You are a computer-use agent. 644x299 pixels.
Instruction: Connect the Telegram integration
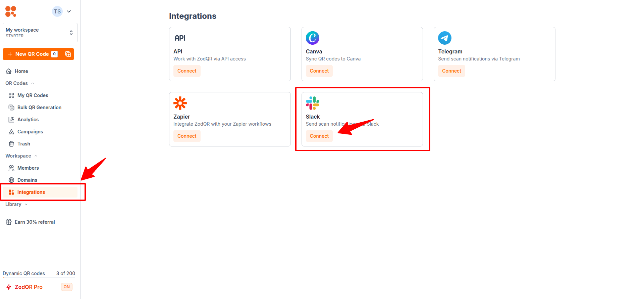451,71
